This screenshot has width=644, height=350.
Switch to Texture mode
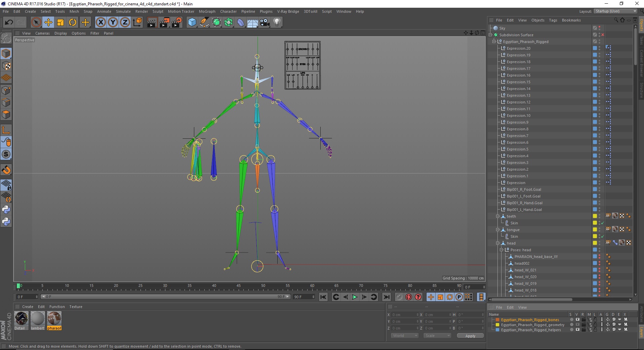pos(6,66)
